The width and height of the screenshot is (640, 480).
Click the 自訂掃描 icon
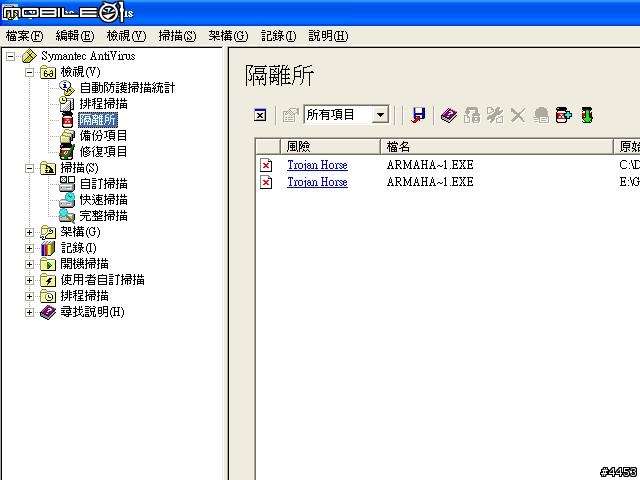67,184
